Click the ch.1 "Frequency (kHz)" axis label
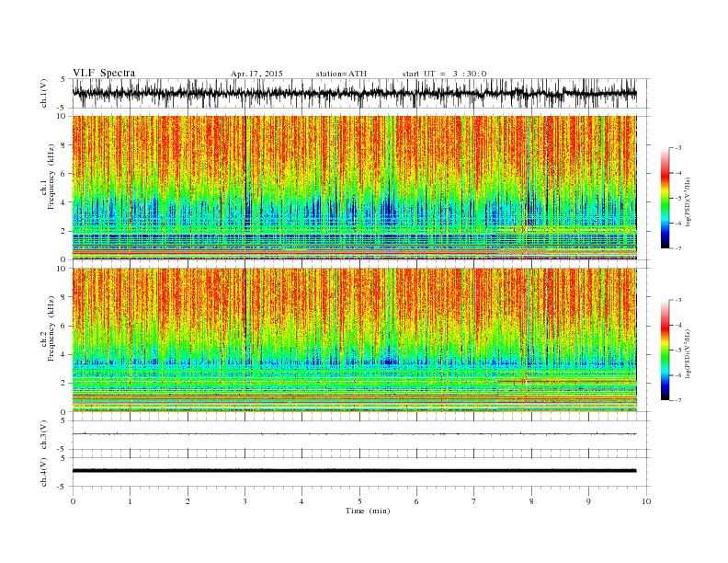Viewport: 728px width, 563px height. pyautogui.click(x=51, y=177)
